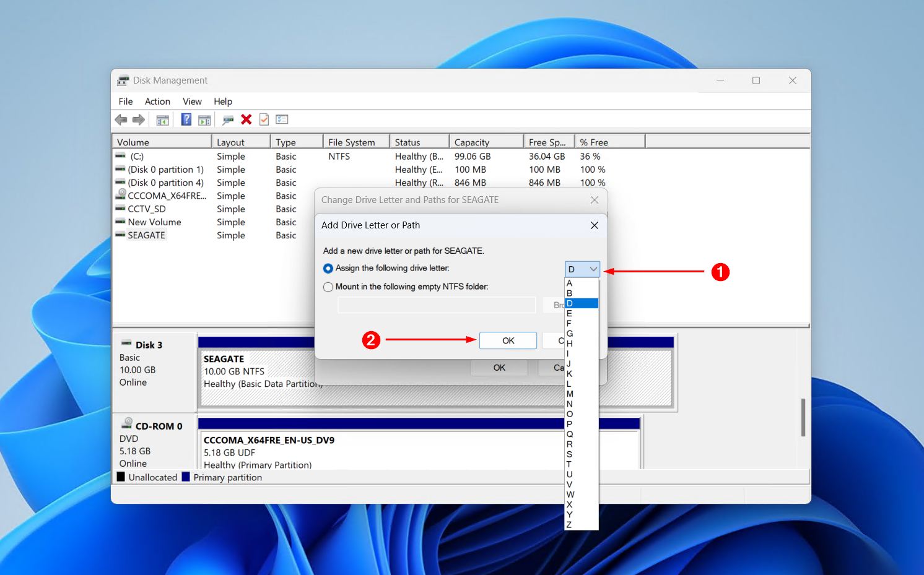The image size is (924, 575).
Task: Open Help via blue question mark icon
Action: click(x=186, y=119)
